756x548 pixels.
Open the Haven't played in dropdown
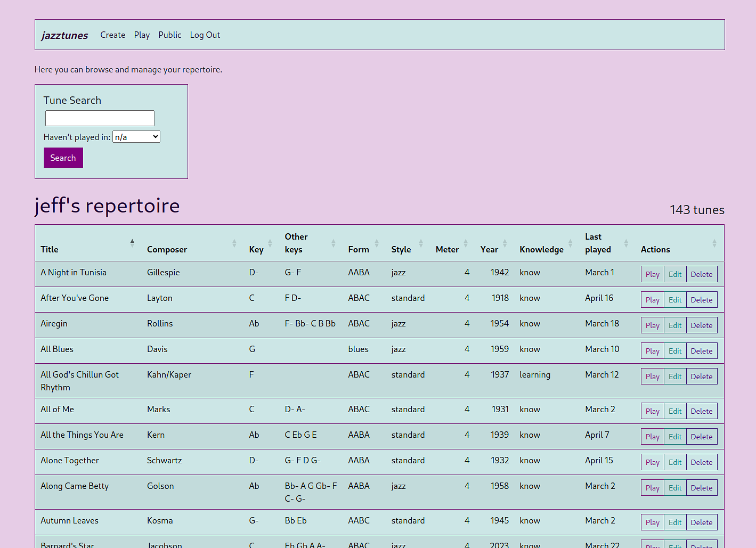click(136, 137)
